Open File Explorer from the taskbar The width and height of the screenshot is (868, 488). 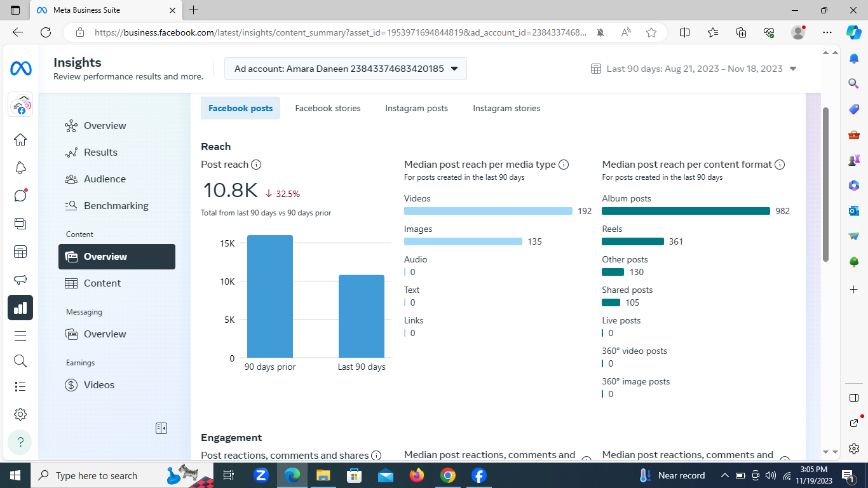pos(323,475)
